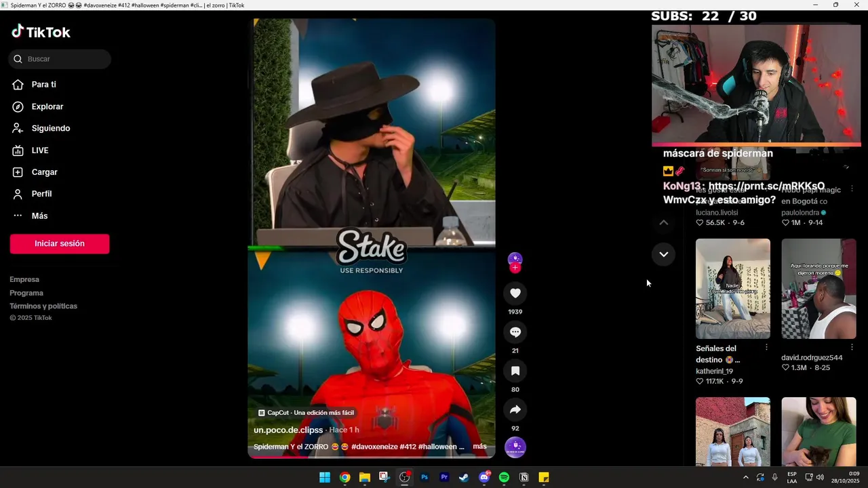Save video with bookmark icon
The height and width of the screenshot is (488, 868).
[x=515, y=371]
